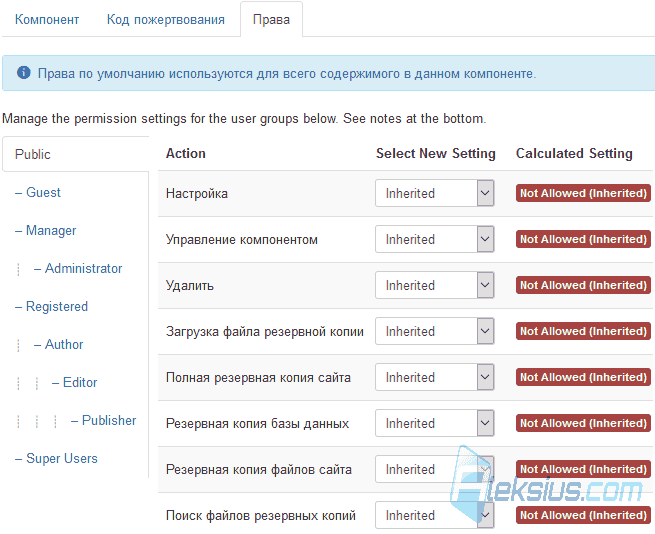655x534 pixels.
Task: Click the info icon in the blue notice
Action: click(24, 72)
